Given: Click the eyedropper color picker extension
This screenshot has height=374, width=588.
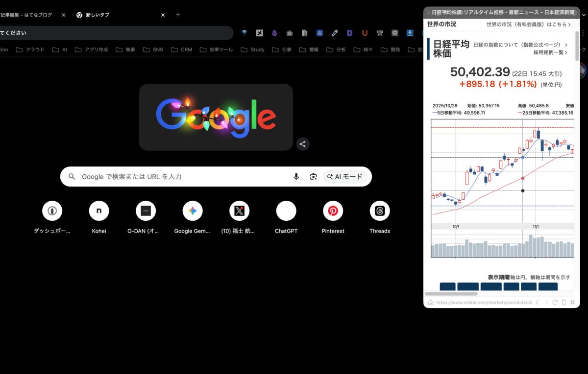Looking at the screenshot, I should coord(335,33).
